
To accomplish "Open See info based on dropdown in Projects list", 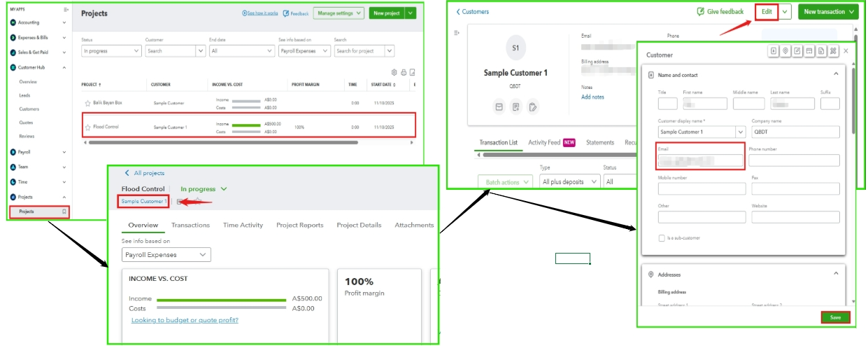I will [x=306, y=51].
